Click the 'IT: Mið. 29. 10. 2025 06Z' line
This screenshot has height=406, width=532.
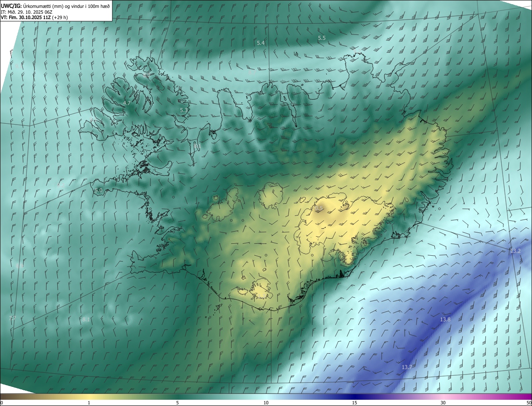tap(26, 12)
